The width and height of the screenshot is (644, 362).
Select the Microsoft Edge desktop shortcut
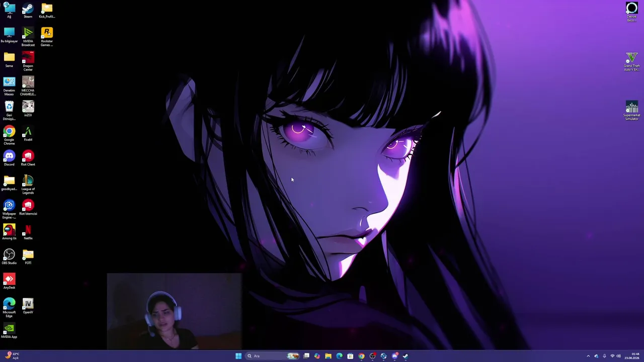[9, 308]
